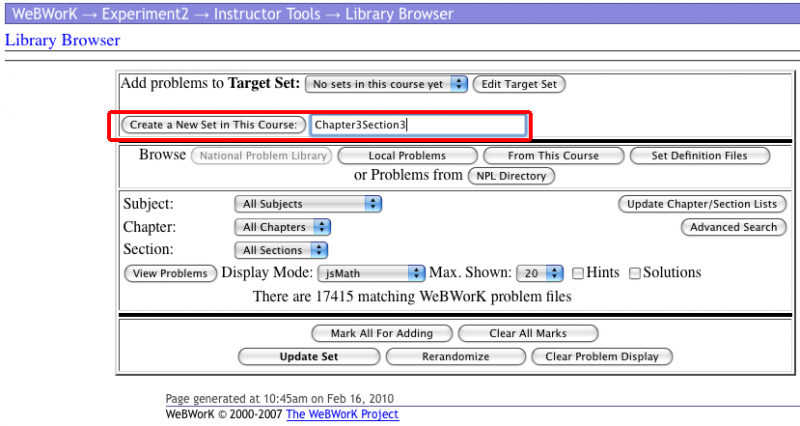
Task: Click the Rerandomize button
Action: click(456, 357)
